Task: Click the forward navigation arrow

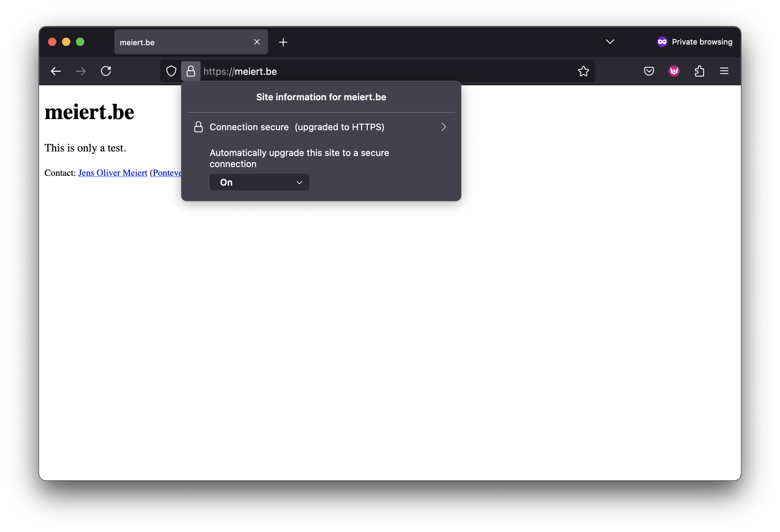Action: 81,71
